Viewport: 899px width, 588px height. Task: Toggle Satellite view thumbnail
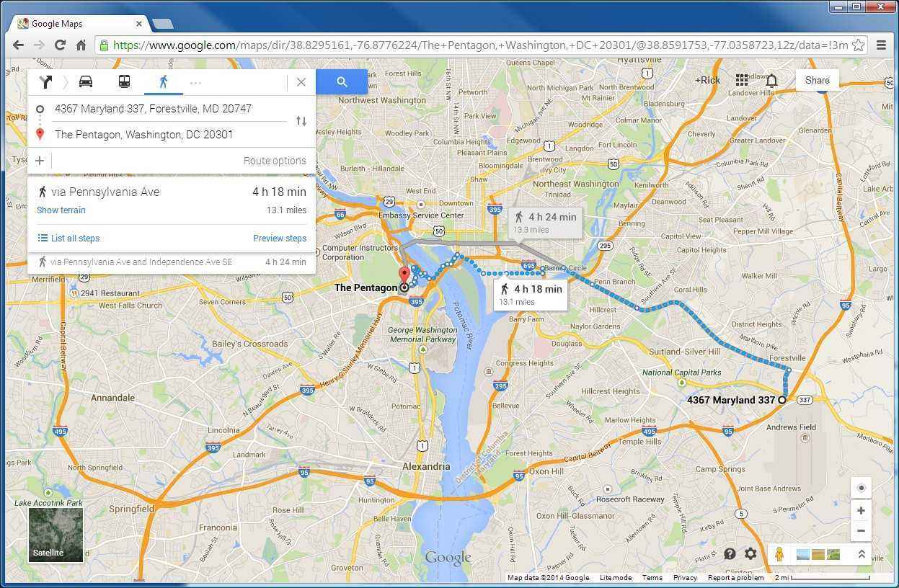pos(56,535)
